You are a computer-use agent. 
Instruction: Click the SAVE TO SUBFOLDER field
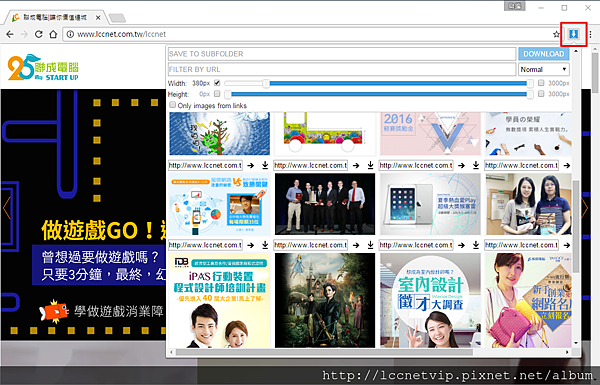pos(342,54)
